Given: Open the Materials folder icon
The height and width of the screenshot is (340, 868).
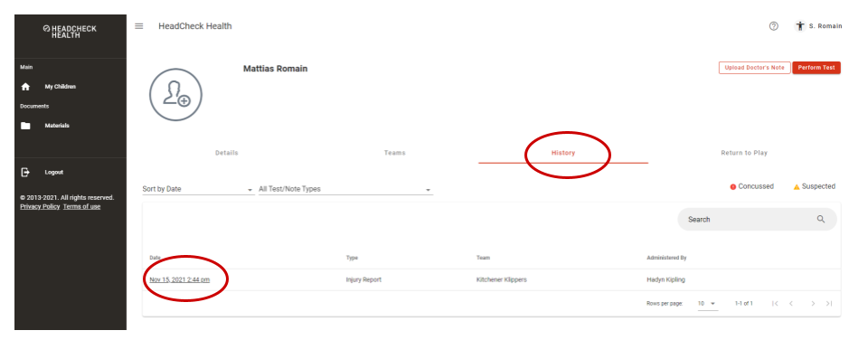Looking at the screenshot, I should click(25, 126).
